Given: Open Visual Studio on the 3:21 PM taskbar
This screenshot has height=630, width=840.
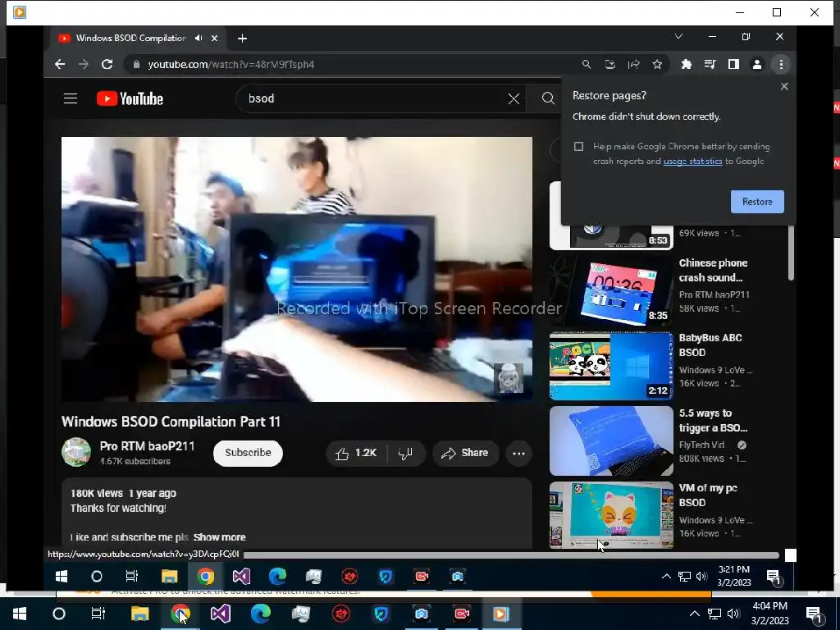Looking at the screenshot, I should pos(242,577).
